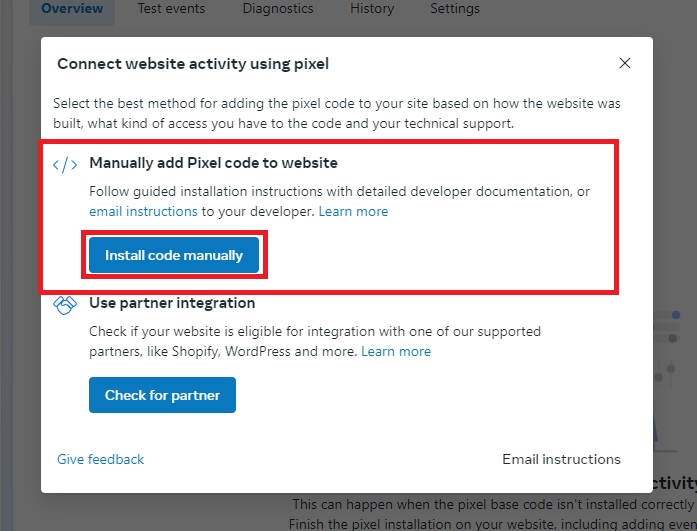
Task: Open Learn more link under manual installation
Action: (353, 211)
